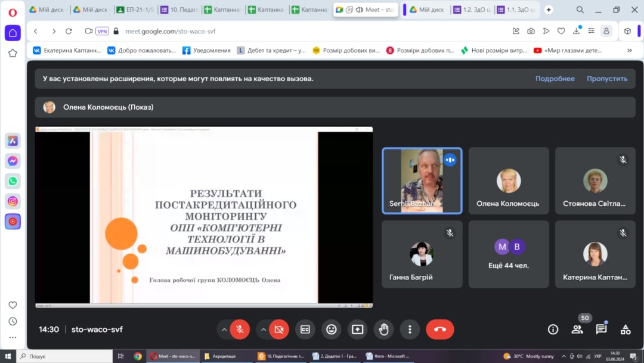The image size is (644, 363).
Task: Click the shared presentation slide
Action: (x=204, y=217)
